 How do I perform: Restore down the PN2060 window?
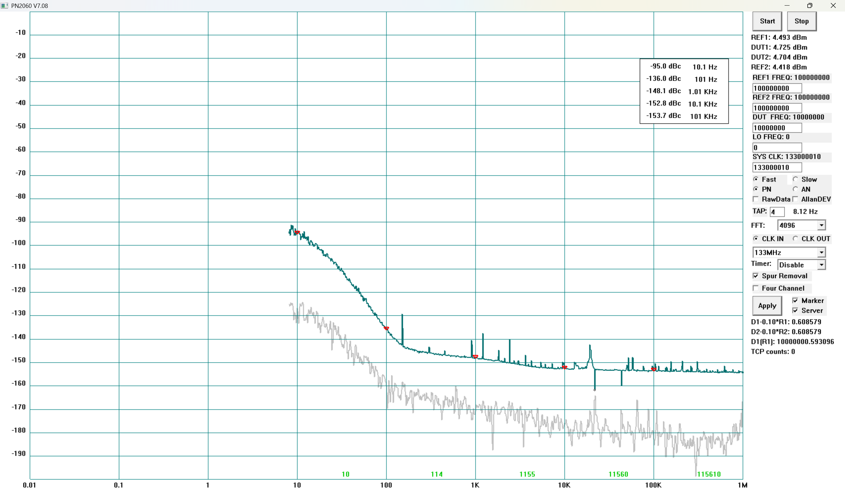(x=810, y=5)
